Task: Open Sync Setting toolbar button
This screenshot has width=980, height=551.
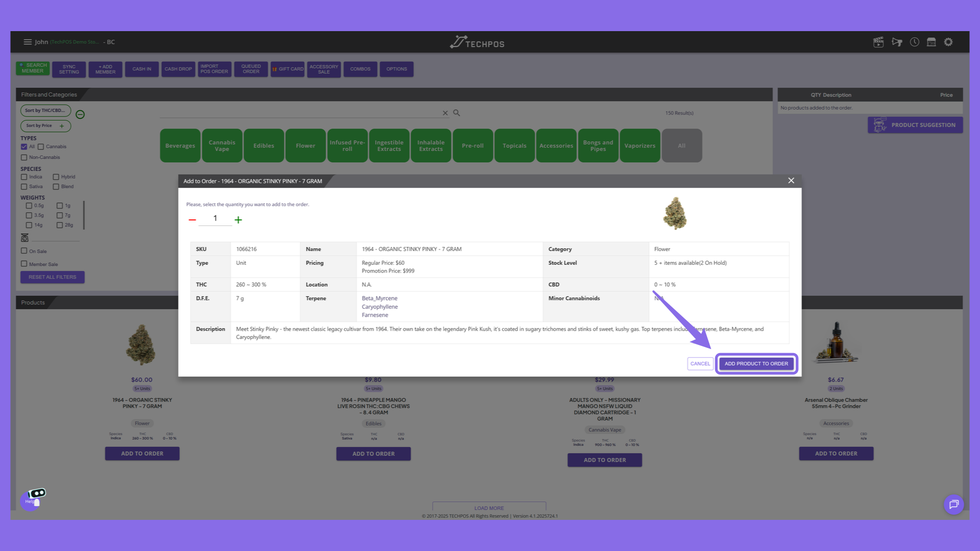Action: pos(69,69)
